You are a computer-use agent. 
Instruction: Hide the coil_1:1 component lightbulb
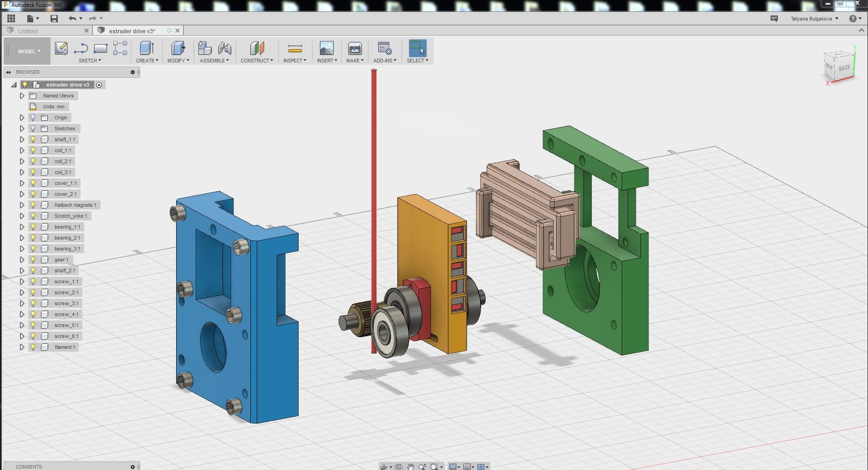[32, 150]
